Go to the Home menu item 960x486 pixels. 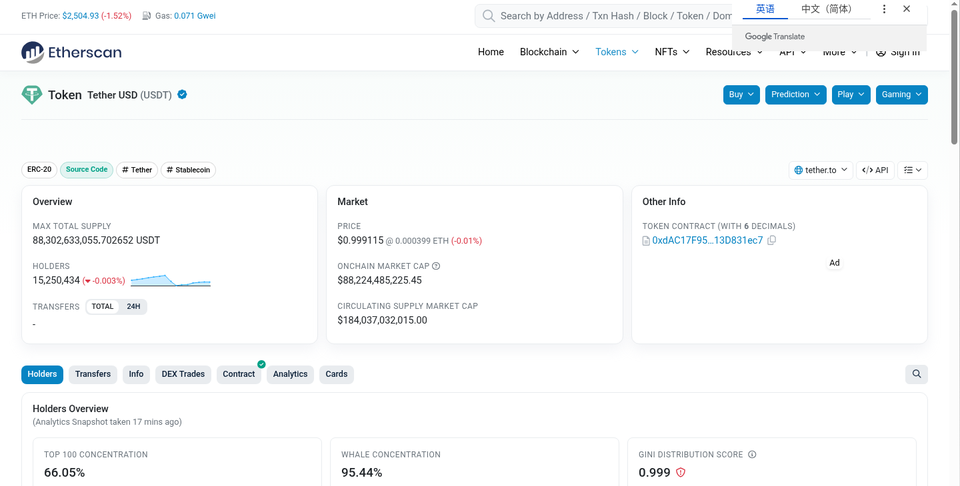[x=490, y=52]
